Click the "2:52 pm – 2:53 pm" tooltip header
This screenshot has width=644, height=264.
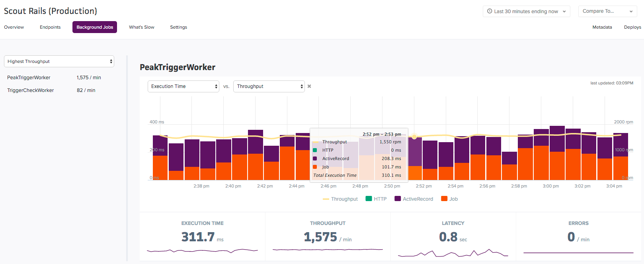click(382, 134)
